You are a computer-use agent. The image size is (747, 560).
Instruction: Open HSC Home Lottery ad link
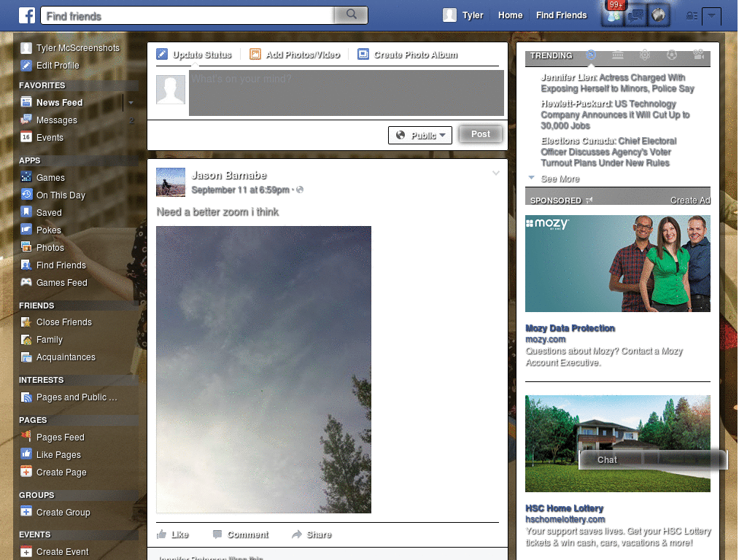click(x=564, y=508)
